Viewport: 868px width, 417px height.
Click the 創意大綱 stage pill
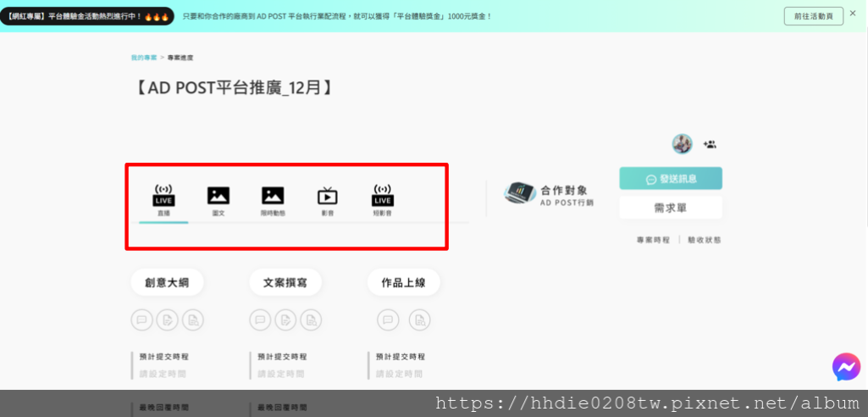point(167,283)
